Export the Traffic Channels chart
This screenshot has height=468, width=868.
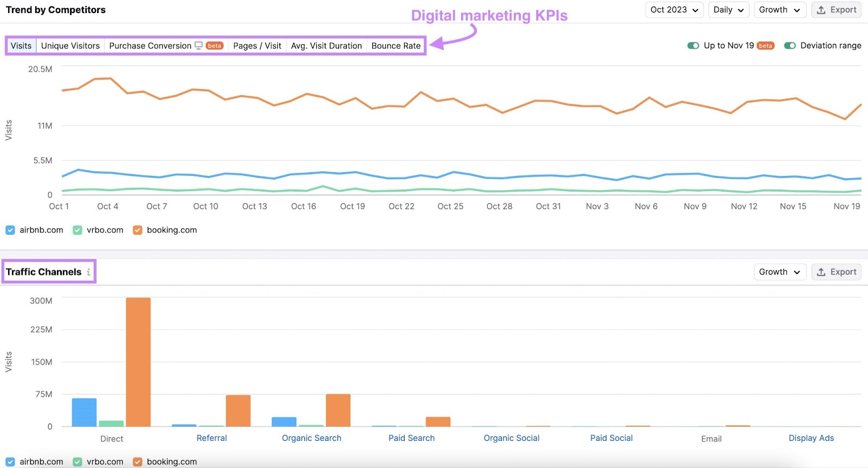point(836,272)
